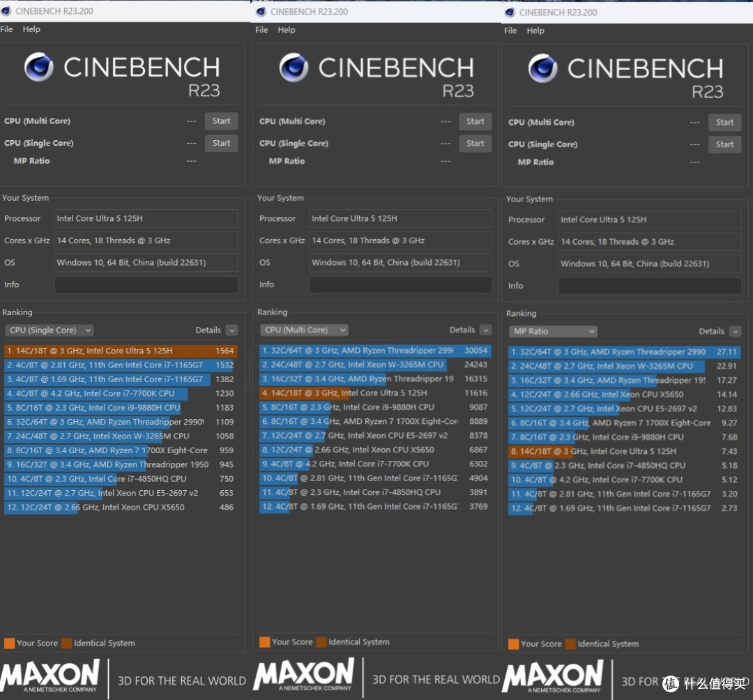Image resolution: width=753 pixels, height=700 pixels.
Task: Expand Details arrow in middle window ranking
Action: (486, 330)
